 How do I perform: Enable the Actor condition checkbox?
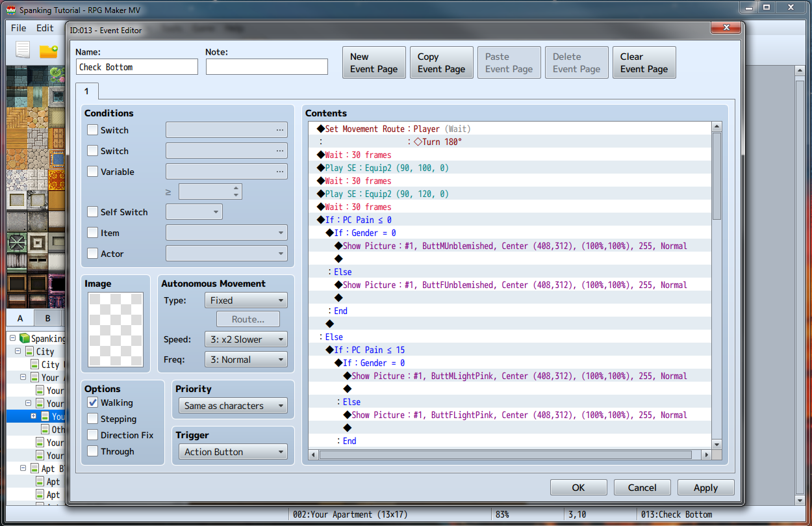pos(93,254)
